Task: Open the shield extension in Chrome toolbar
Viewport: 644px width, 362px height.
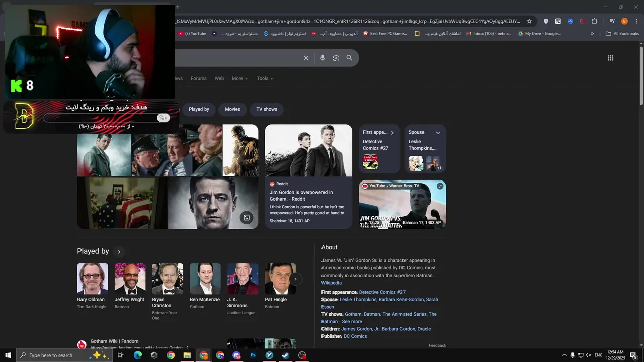Action: click(x=546, y=21)
